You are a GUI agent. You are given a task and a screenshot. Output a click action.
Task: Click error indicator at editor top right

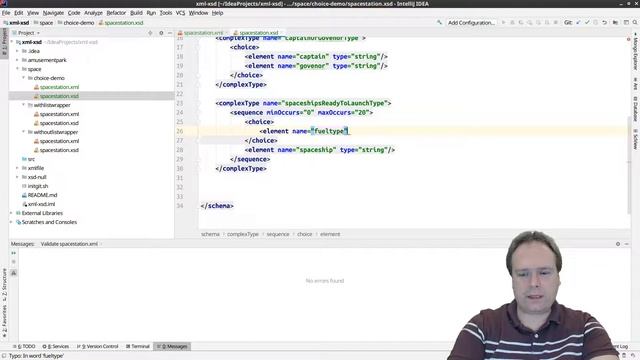(628, 39)
